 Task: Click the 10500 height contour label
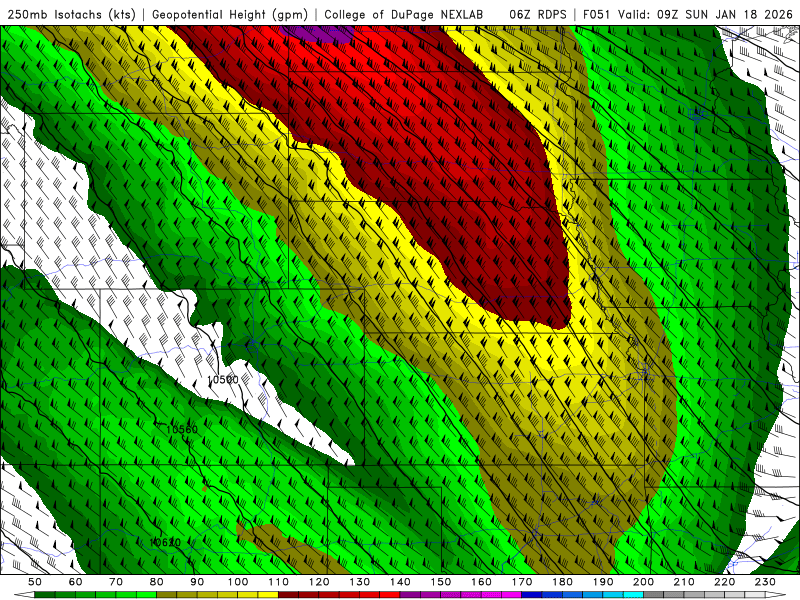223,380
